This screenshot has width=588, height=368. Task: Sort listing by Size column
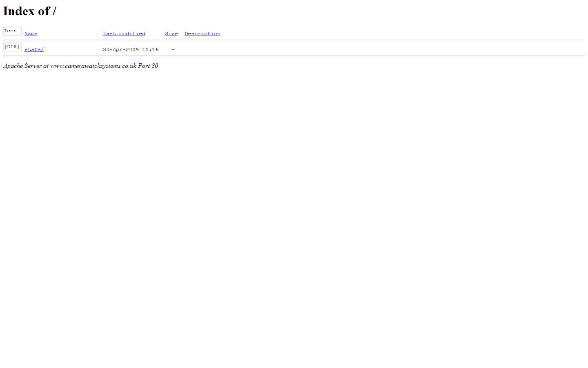pyautogui.click(x=171, y=34)
